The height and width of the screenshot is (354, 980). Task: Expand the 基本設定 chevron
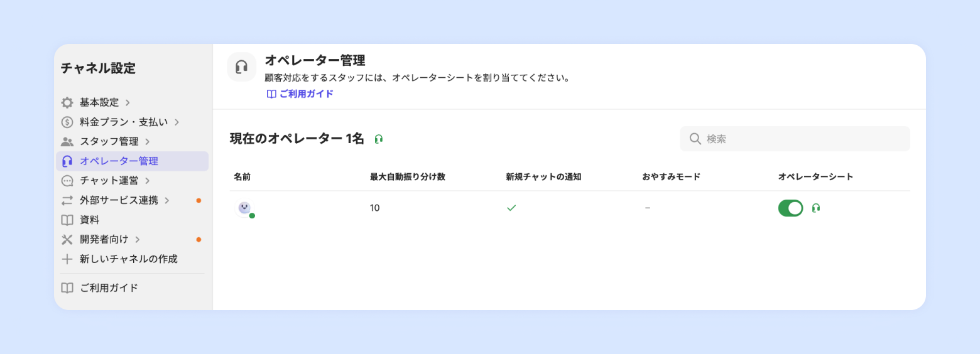128,102
